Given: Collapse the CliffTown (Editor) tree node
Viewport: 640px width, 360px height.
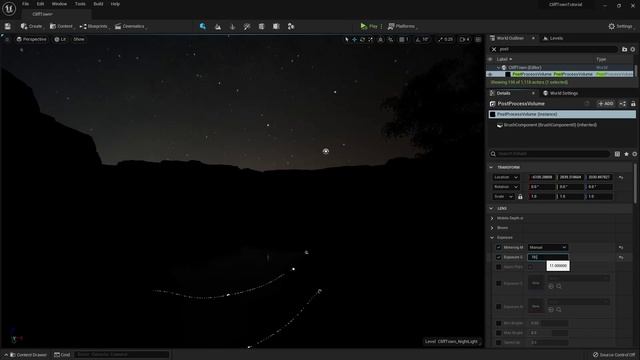Looking at the screenshot, I should (498, 68).
